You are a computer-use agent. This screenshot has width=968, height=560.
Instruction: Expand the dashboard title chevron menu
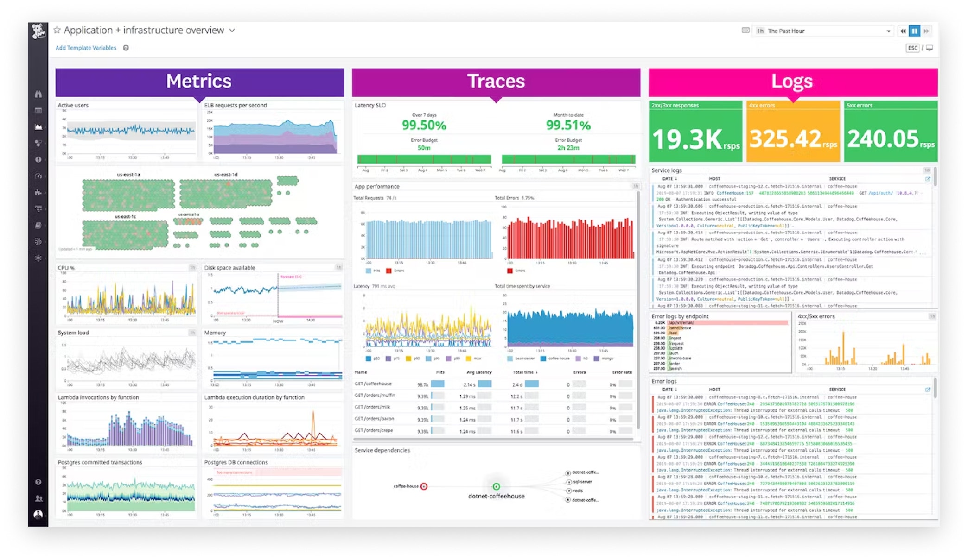click(x=232, y=30)
